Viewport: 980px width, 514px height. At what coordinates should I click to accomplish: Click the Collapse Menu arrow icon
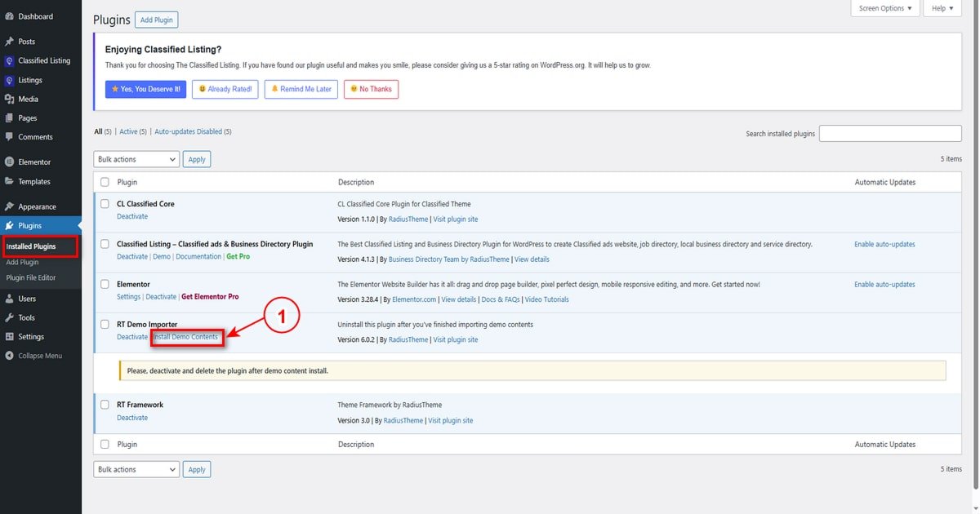coord(9,356)
